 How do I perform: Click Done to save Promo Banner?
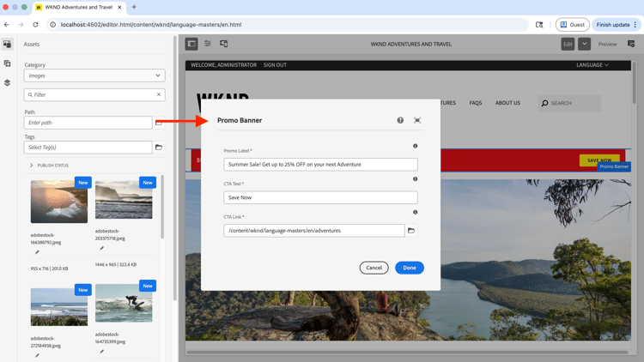(410, 268)
